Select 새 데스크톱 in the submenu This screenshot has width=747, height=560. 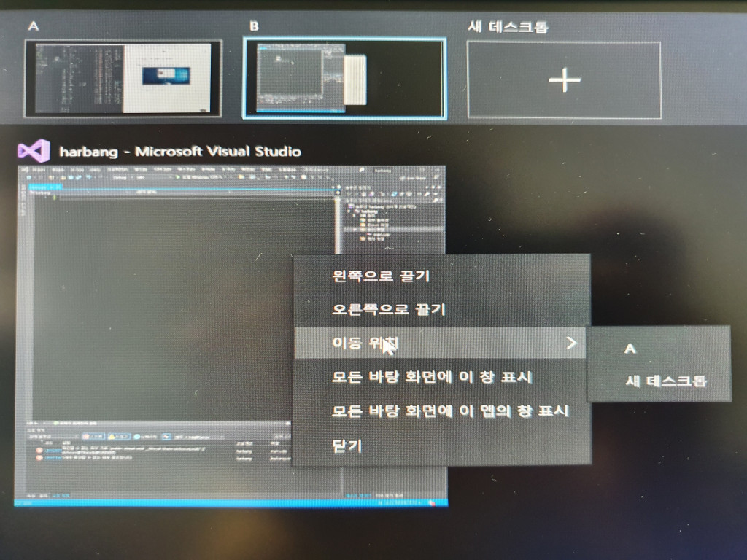tap(659, 381)
